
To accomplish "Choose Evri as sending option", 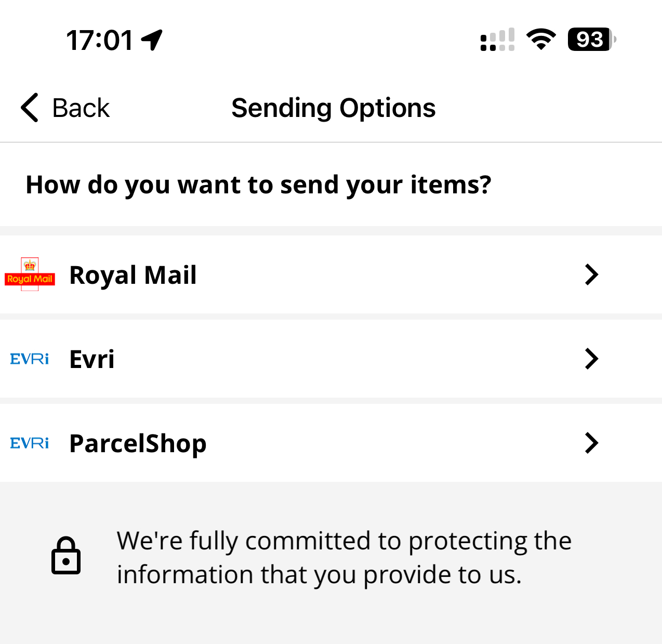I will (x=92, y=359).
